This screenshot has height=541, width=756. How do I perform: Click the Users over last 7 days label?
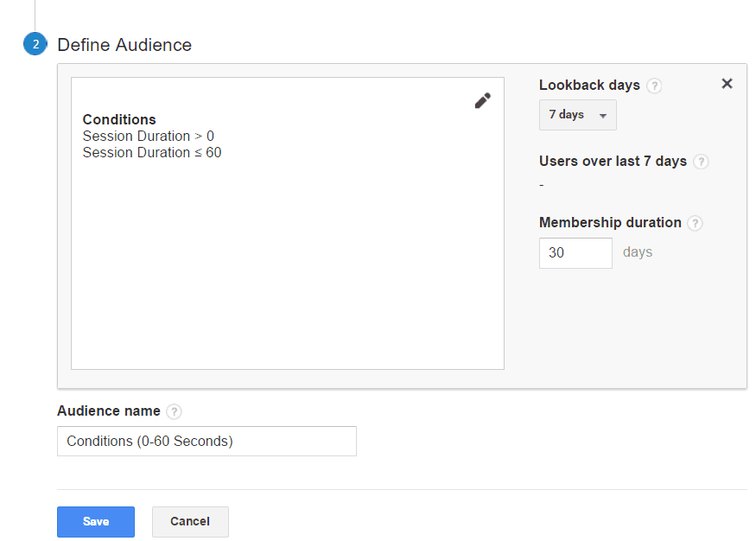point(613,161)
